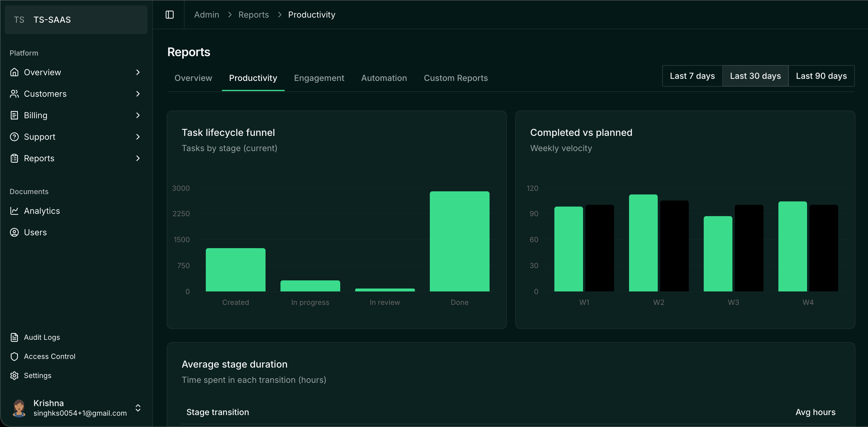Click the Billing receipt icon

[14, 115]
